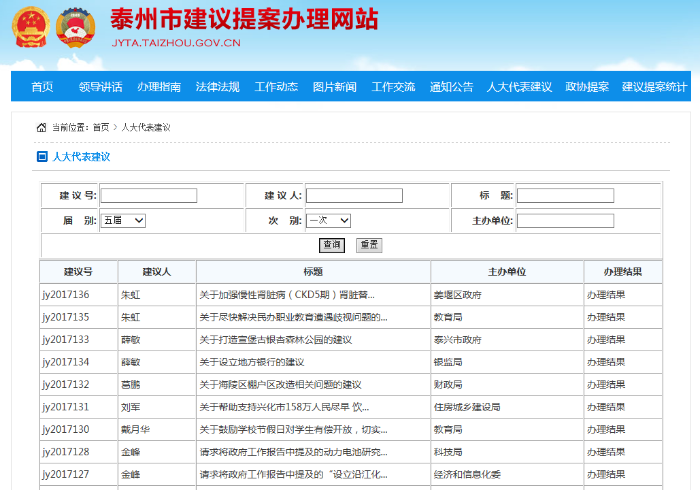Click the 主办单位 input box
The image size is (700, 490).
565,220
